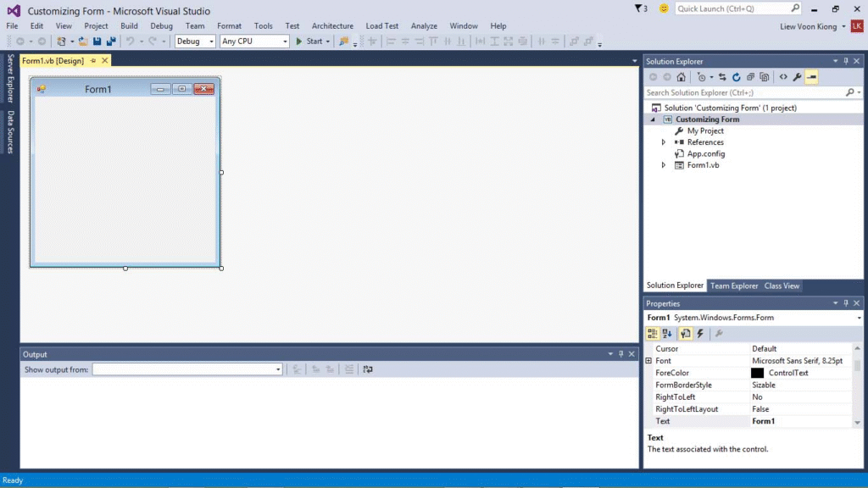Image resolution: width=868 pixels, height=488 pixels.
Task: Open the Build menu
Action: pos(129,26)
